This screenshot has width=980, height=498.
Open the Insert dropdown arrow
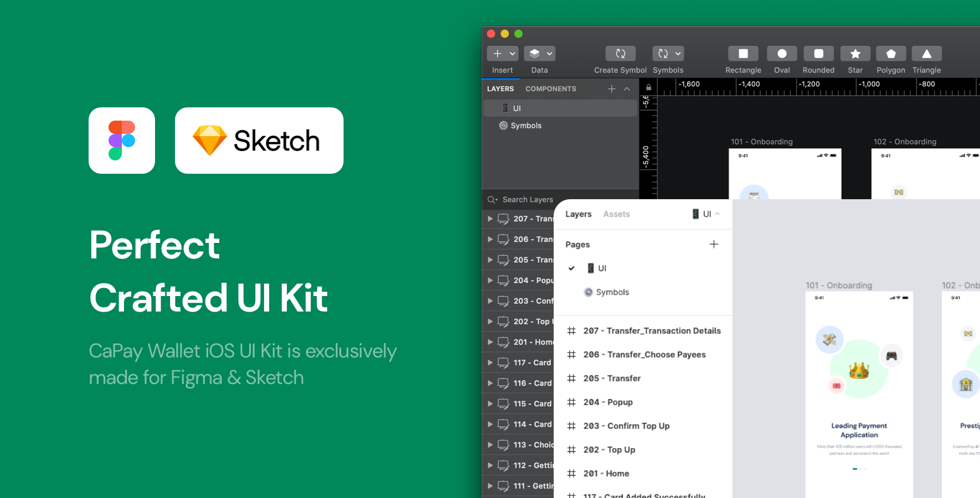513,54
